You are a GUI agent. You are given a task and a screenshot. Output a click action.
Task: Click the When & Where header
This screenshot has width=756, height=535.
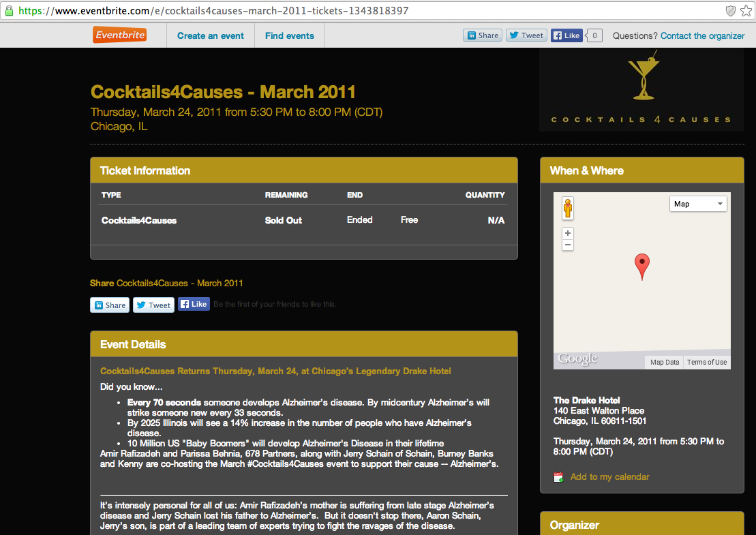pyautogui.click(x=641, y=170)
